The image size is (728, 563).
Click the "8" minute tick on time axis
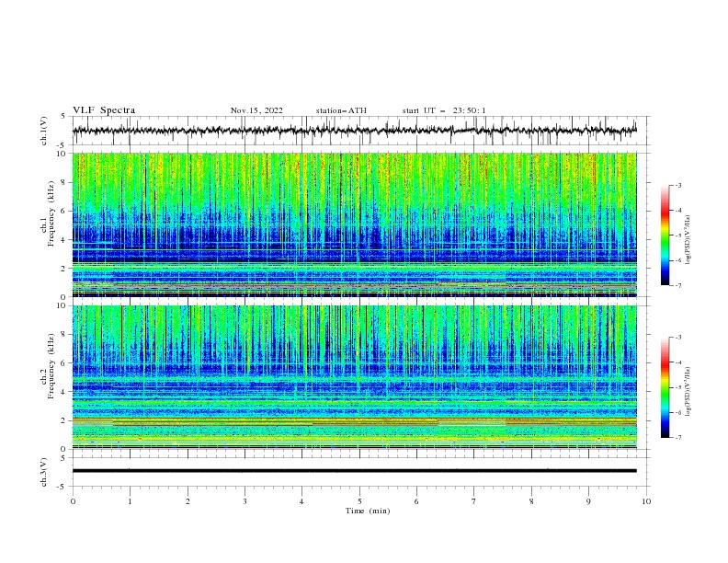[x=531, y=501]
